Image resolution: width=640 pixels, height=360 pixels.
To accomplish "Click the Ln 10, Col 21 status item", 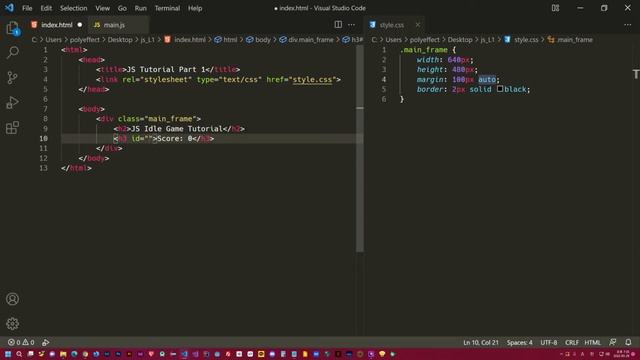I will point(481,342).
